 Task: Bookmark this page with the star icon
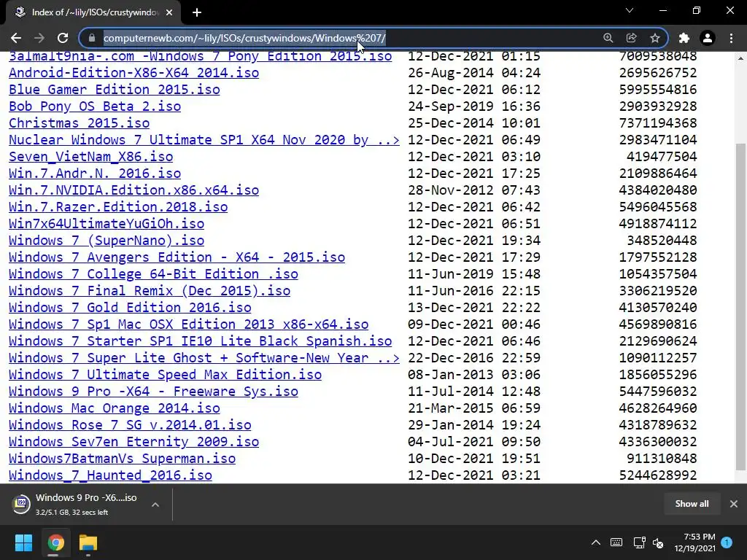point(655,38)
